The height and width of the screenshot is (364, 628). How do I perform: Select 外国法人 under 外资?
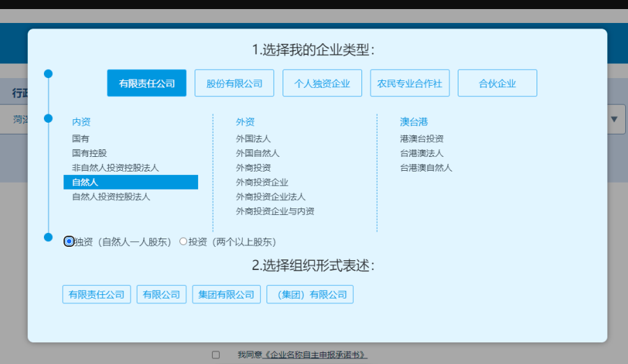[x=253, y=139]
